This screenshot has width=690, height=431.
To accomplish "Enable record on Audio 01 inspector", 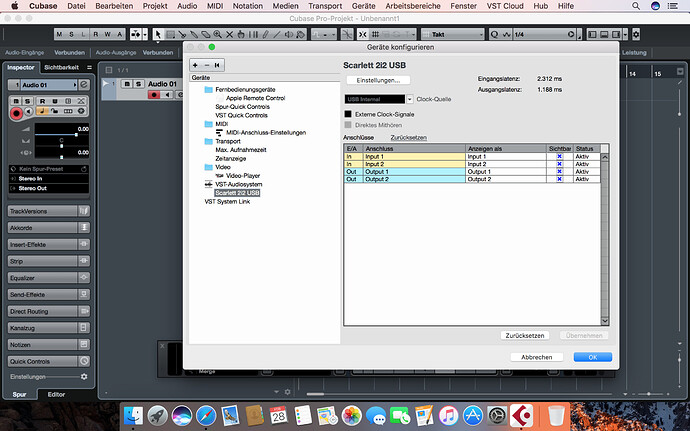I will 16,114.
